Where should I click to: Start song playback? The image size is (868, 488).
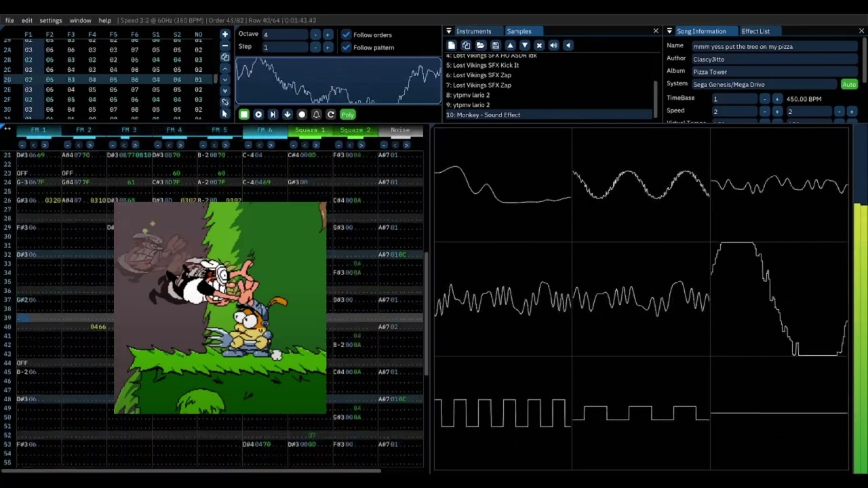[258, 115]
